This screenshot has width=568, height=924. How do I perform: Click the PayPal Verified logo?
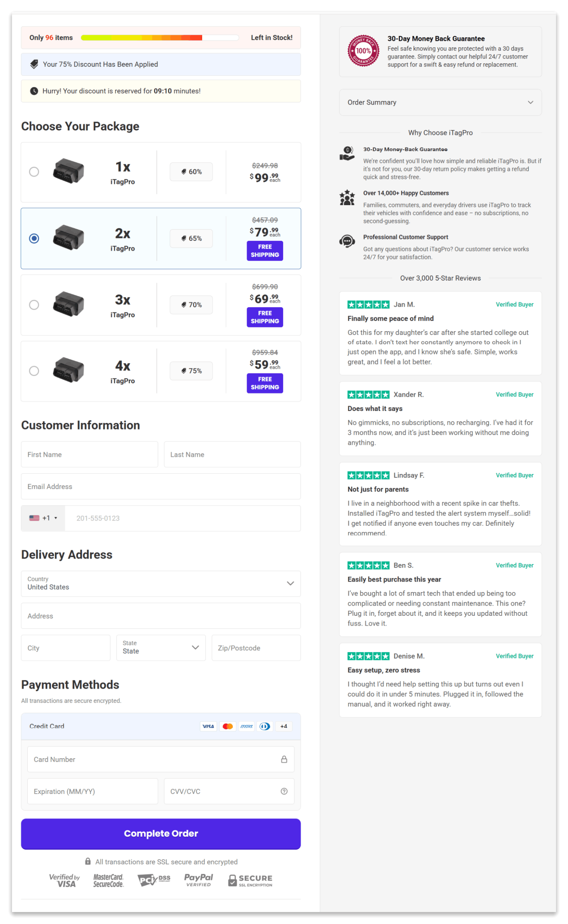(x=198, y=880)
